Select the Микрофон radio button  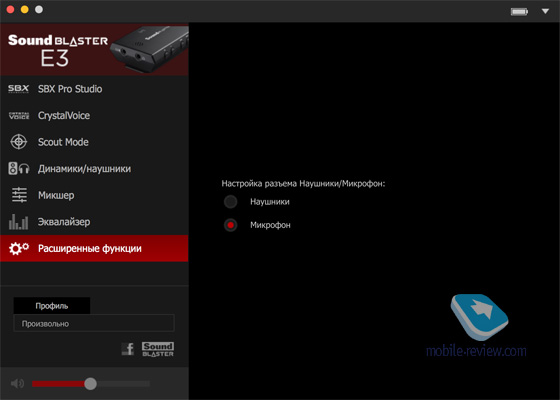click(230, 225)
